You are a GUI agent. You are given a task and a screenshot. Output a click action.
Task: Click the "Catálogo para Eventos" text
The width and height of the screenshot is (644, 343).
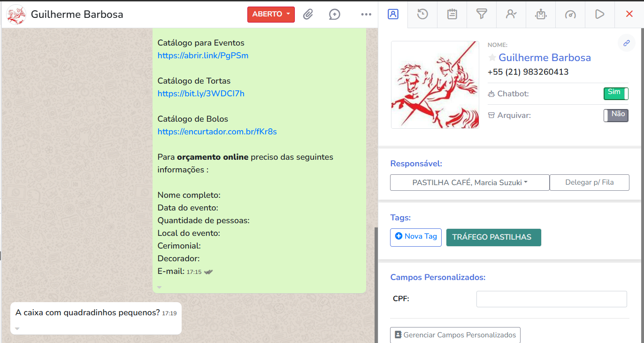(x=201, y=43)
